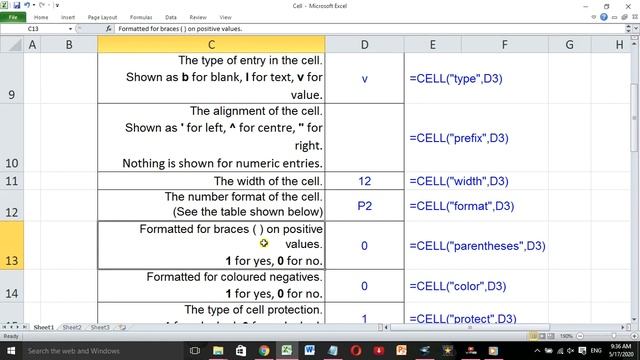
Task: Open the Review ribbon tab
Action: coord(198,17)
